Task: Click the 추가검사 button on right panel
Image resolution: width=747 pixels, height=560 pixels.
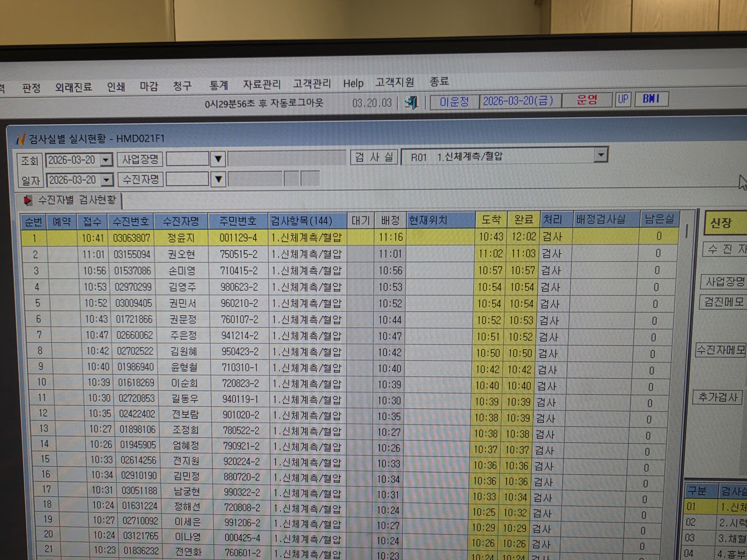Action: point(718,397)
